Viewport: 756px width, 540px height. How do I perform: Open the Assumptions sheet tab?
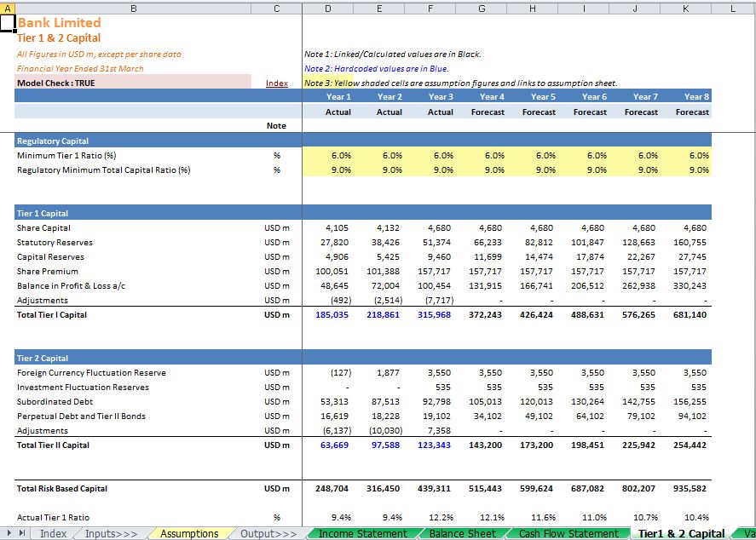[189, 534]
